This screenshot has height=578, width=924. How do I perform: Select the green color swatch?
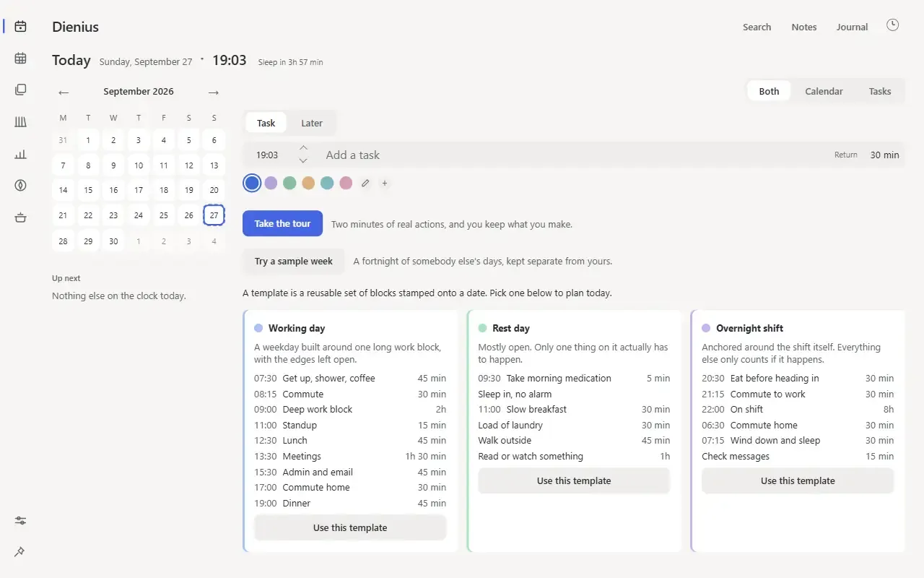pyautogui.click(x=289, y=184)
